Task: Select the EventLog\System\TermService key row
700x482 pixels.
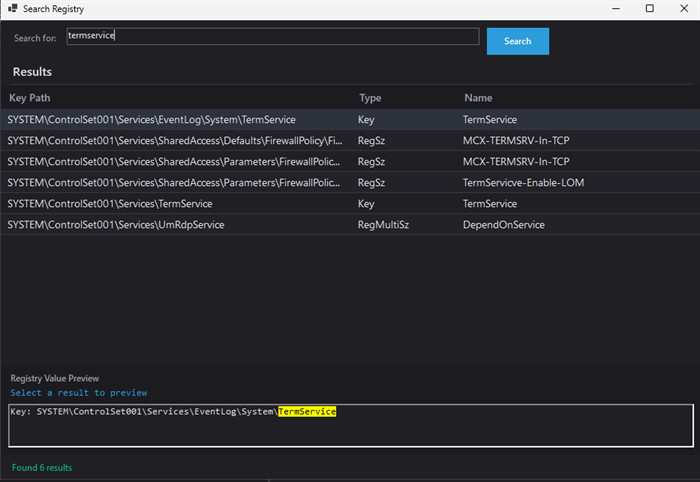Action: [x=151, y=119]
